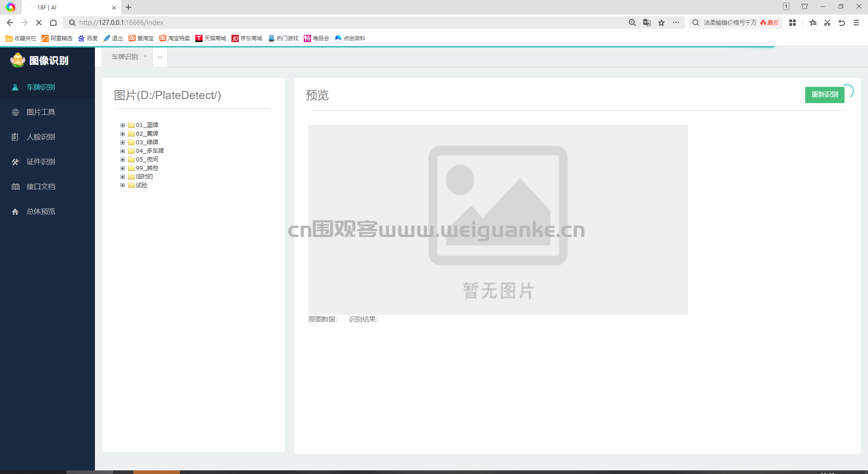Click the 图片工具 globe icon
The image size is (868, 474).
pos(15,112)
